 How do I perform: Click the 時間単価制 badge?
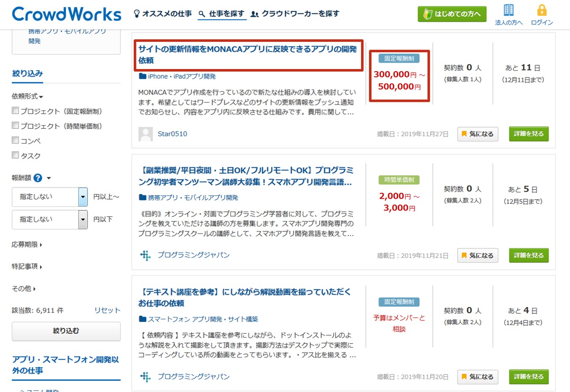[399, 180]
